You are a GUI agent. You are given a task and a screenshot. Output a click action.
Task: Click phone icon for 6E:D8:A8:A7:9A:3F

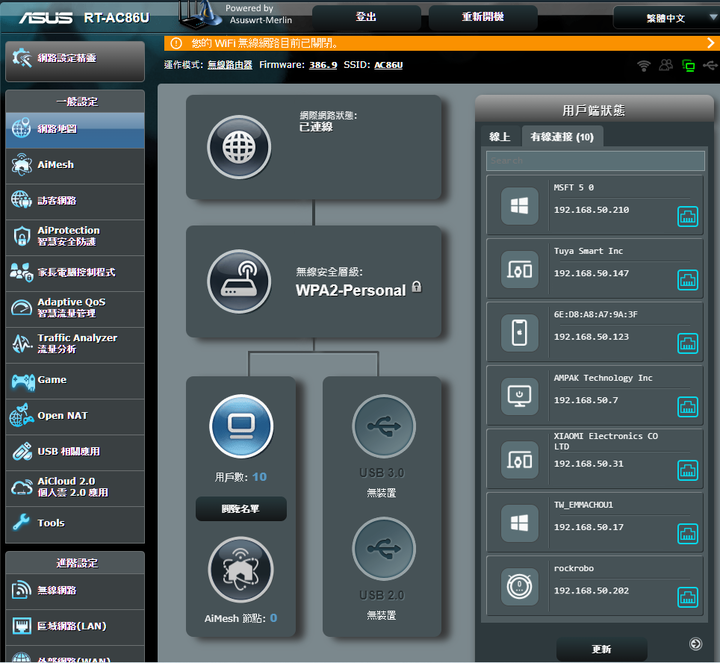coord(519,333)
